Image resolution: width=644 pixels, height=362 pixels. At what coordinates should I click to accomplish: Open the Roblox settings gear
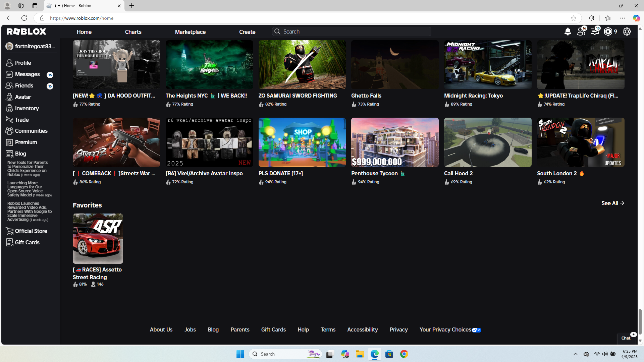(x=627, y=32)
